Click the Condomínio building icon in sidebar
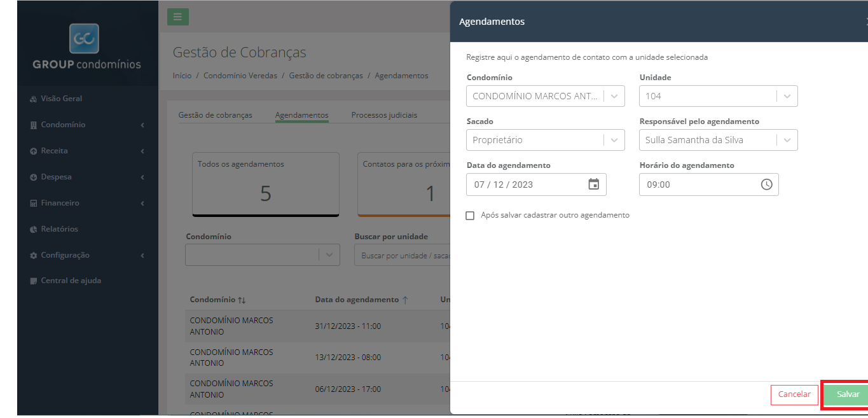Image resolution: width=868 pixels, height=418 pixels. coord(34,125)
